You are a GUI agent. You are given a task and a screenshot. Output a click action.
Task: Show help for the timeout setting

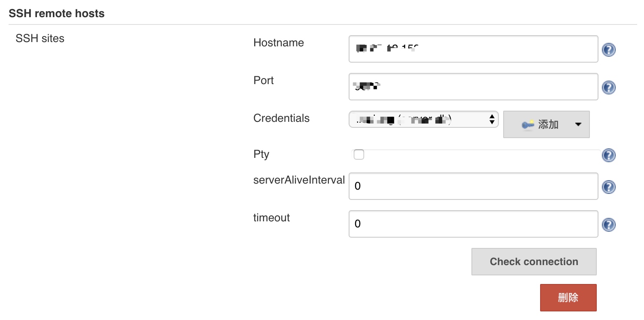pos(608,225)
